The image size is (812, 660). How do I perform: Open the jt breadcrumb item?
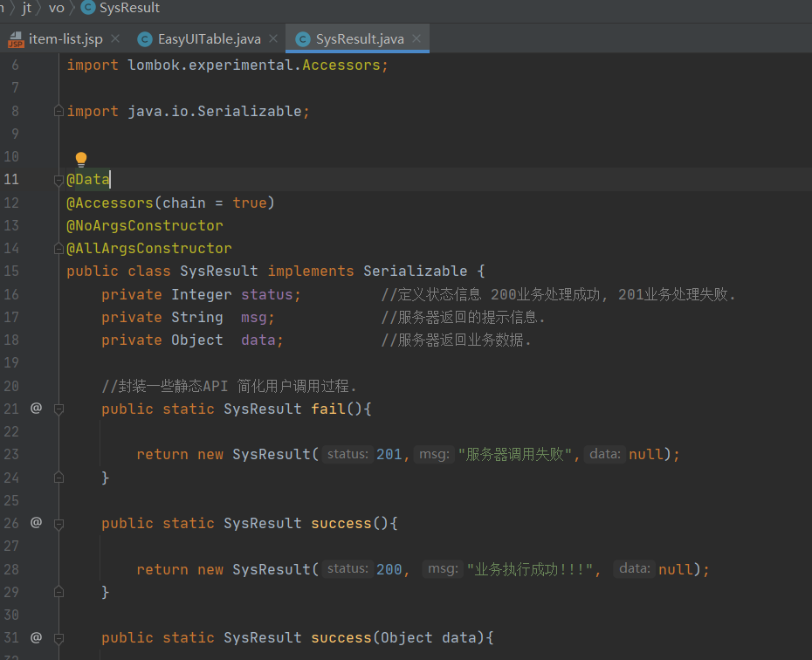[x=26, y=7]
